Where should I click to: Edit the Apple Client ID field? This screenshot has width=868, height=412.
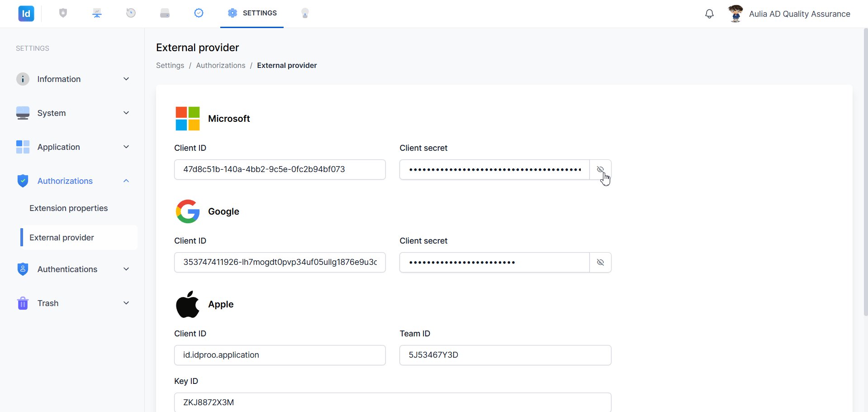click(280, 355)
